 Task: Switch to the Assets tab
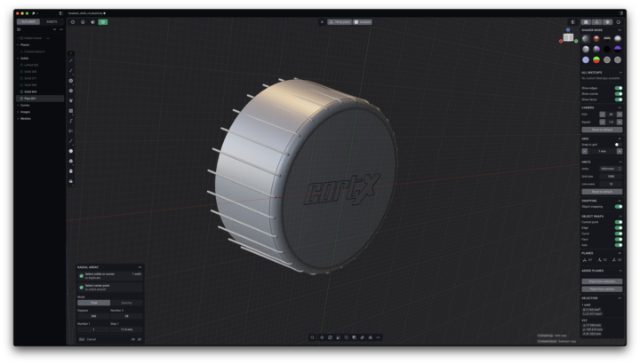coord(52,21)
